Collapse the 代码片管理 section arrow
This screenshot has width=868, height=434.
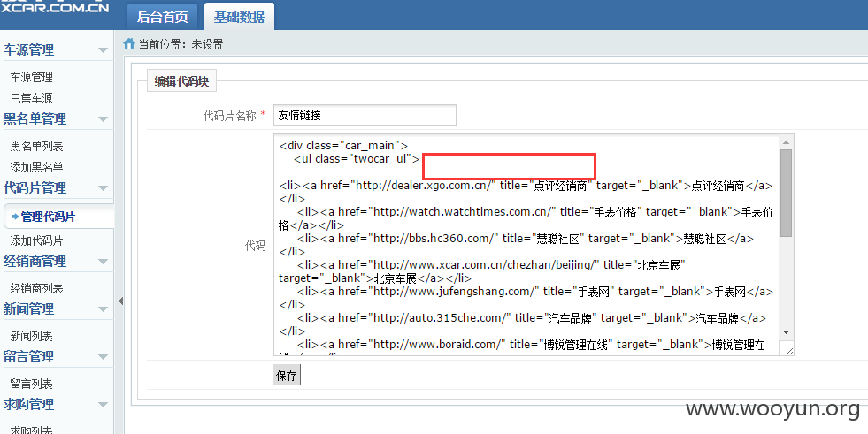pyautogui.click(x=103, y=188)
